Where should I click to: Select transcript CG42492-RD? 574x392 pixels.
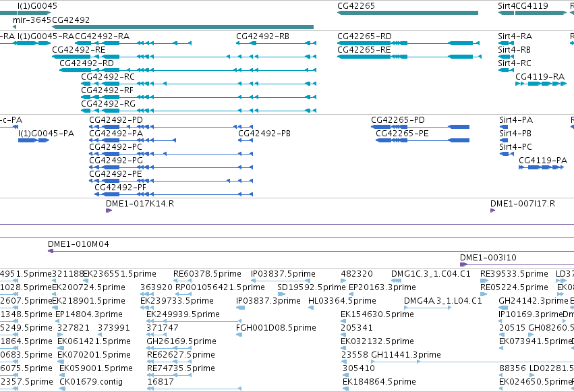[188, 70]
